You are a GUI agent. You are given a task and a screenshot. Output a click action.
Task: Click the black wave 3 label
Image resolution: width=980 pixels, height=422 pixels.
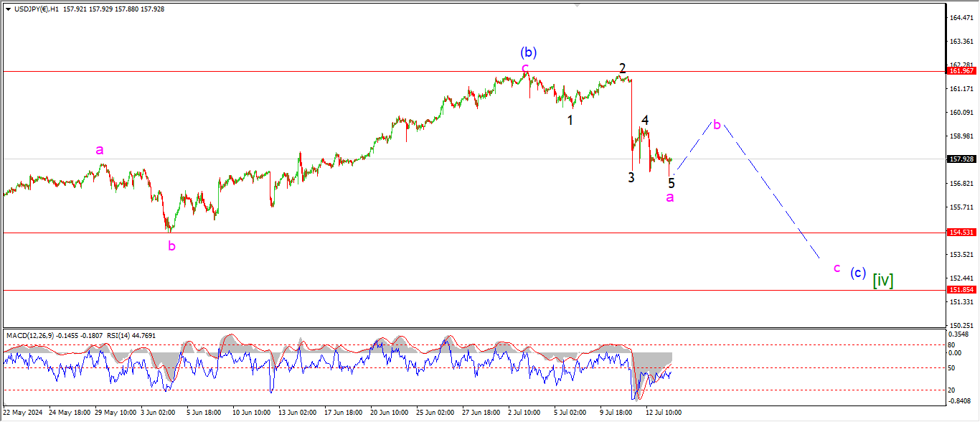631,177
